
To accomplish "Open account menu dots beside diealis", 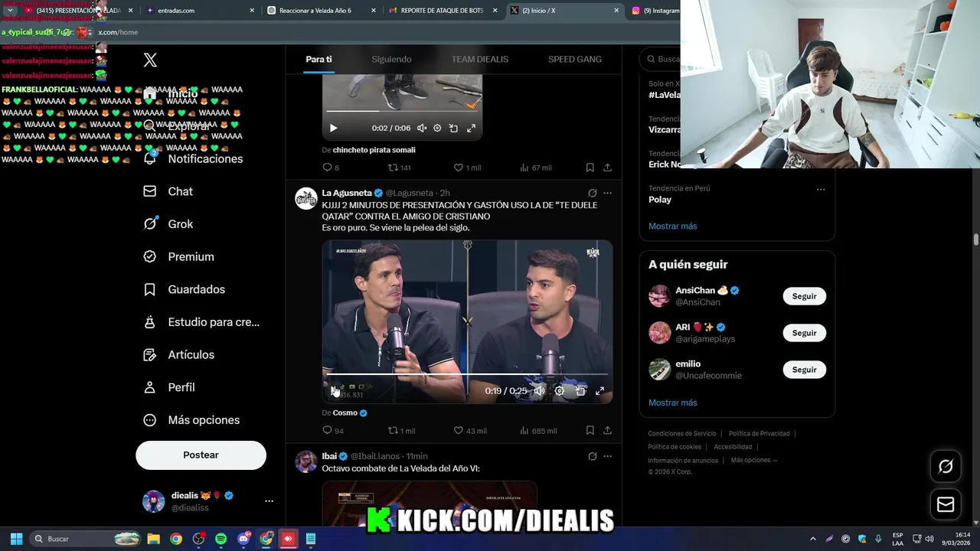I will [269, 501].
